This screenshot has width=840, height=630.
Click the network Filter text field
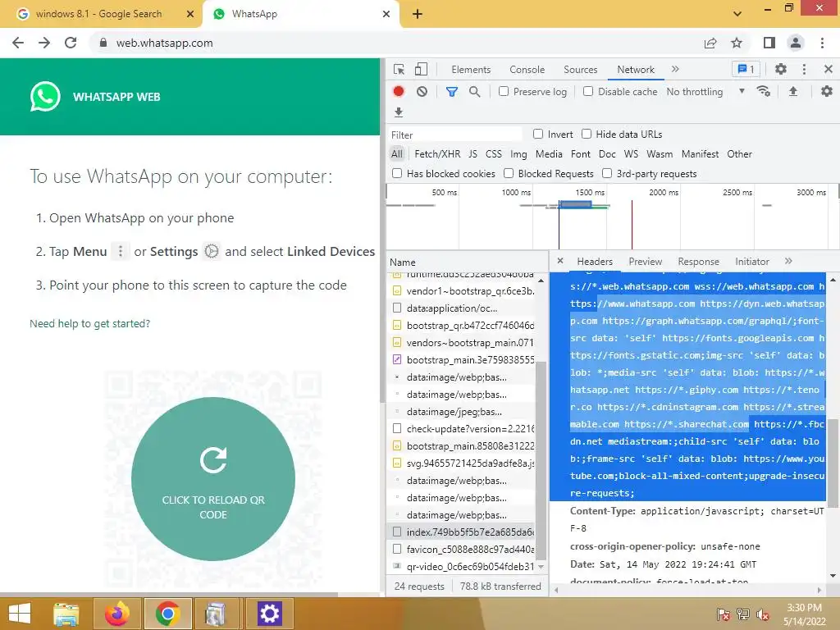tap(454, 135)
